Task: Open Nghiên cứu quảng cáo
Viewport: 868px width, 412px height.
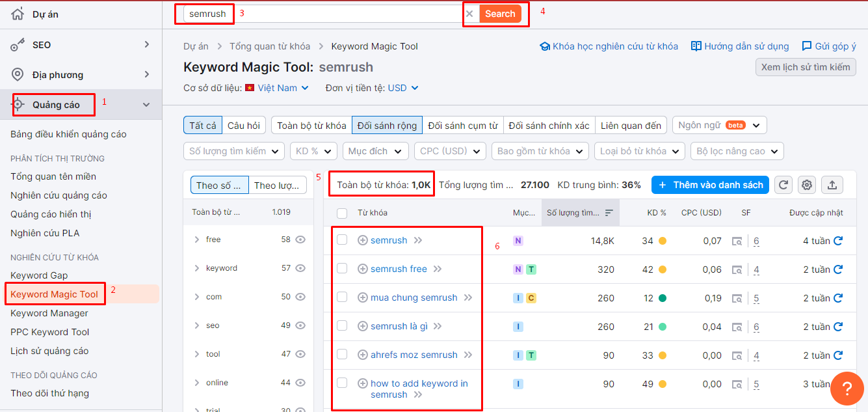Action: [59, 195]
